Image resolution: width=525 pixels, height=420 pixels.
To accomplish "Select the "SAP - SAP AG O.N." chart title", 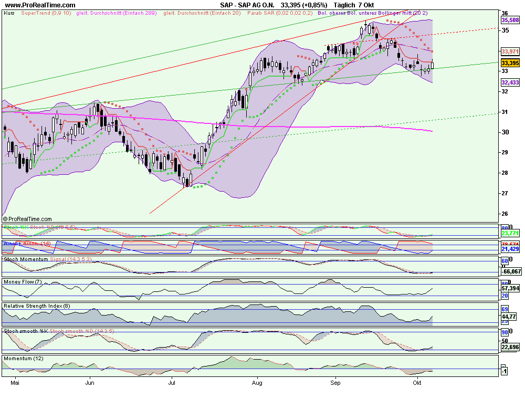I will [247, 5].
